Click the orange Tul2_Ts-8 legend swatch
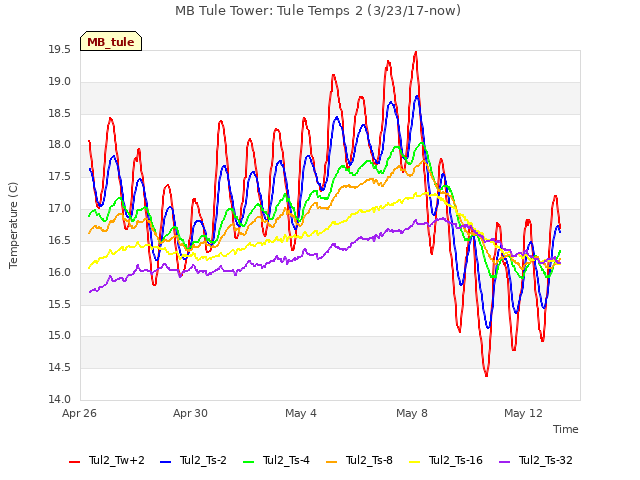 point(331,462)
